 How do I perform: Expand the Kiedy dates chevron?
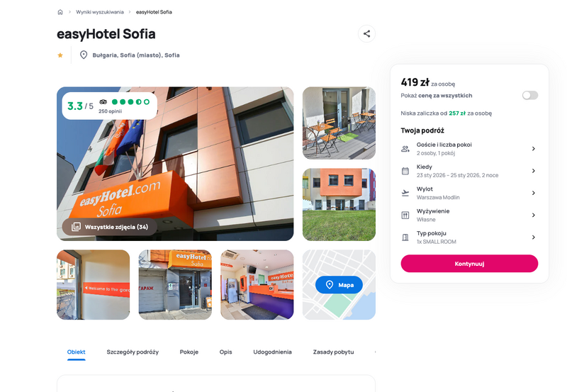pos(534,171)
